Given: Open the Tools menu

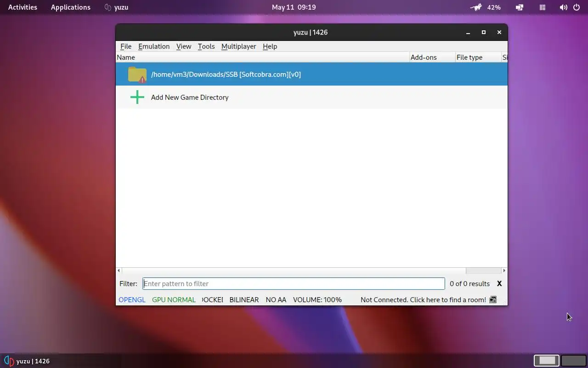Looking at the screenshot, I should tap(206, 46).
